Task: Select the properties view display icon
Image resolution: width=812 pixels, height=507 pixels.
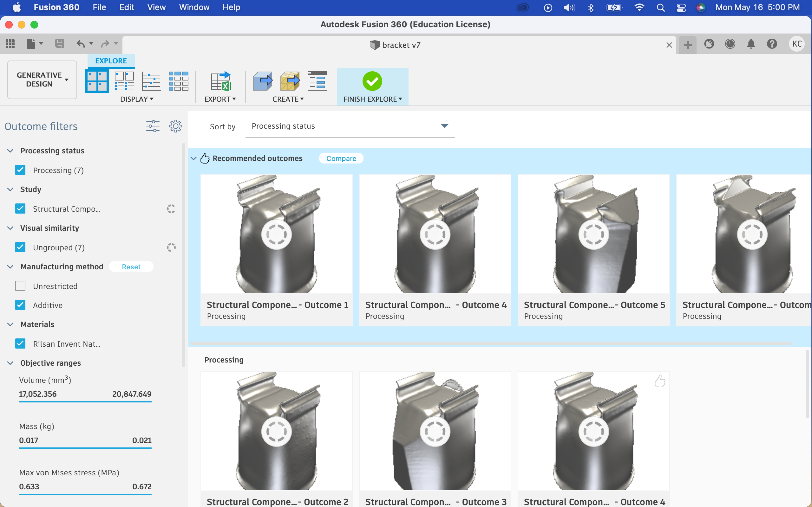Action: point(124,81)
